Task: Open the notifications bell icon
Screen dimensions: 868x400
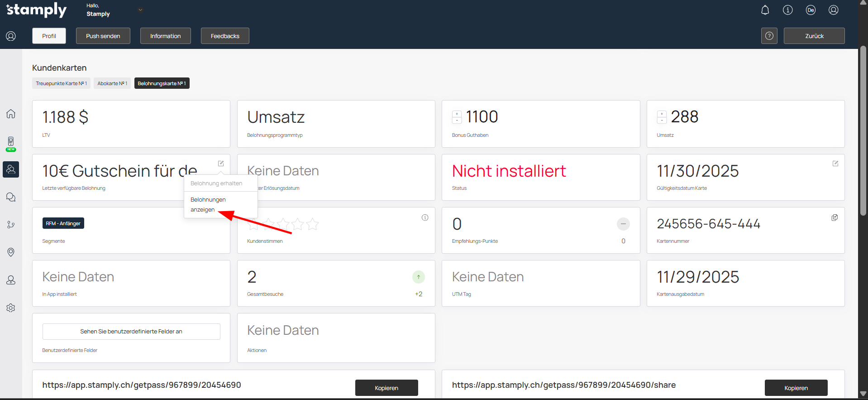Action: [x=765, y=10]
